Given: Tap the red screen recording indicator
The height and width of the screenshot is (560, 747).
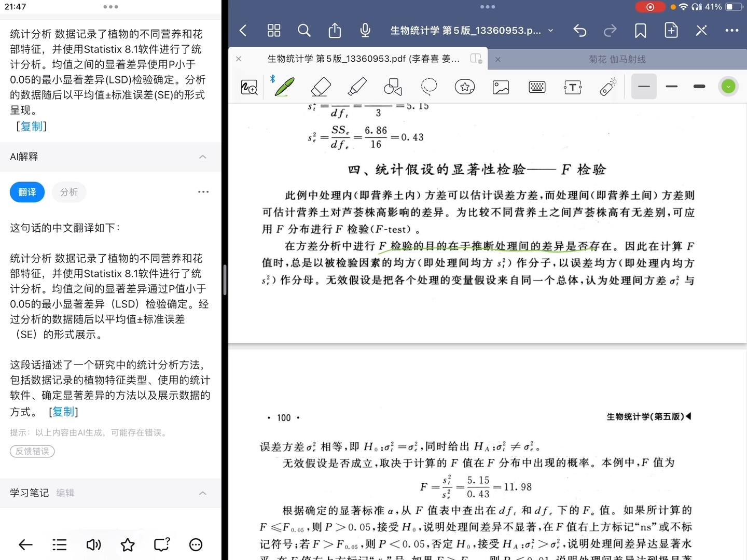Looking at the screenshot, I should 651,7.
